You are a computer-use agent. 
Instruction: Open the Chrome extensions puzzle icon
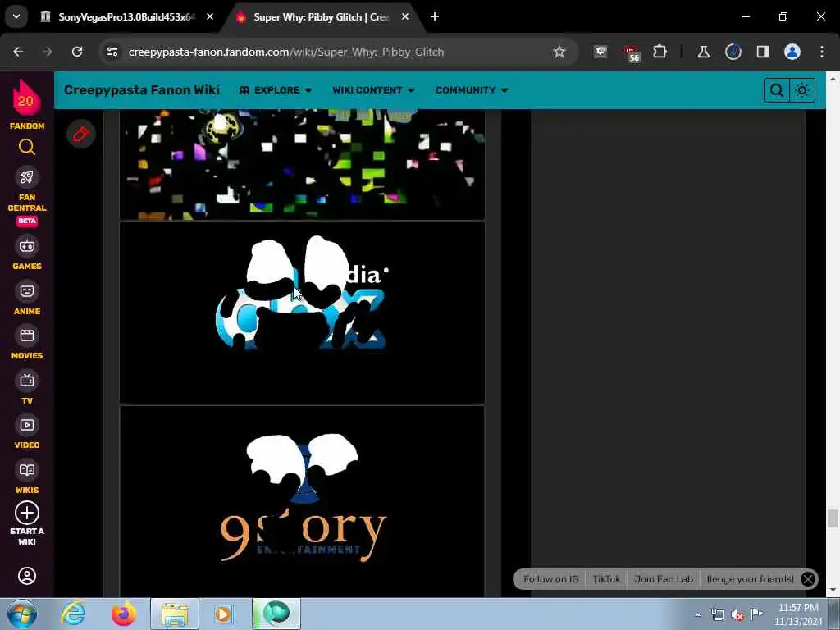(660, 52)
